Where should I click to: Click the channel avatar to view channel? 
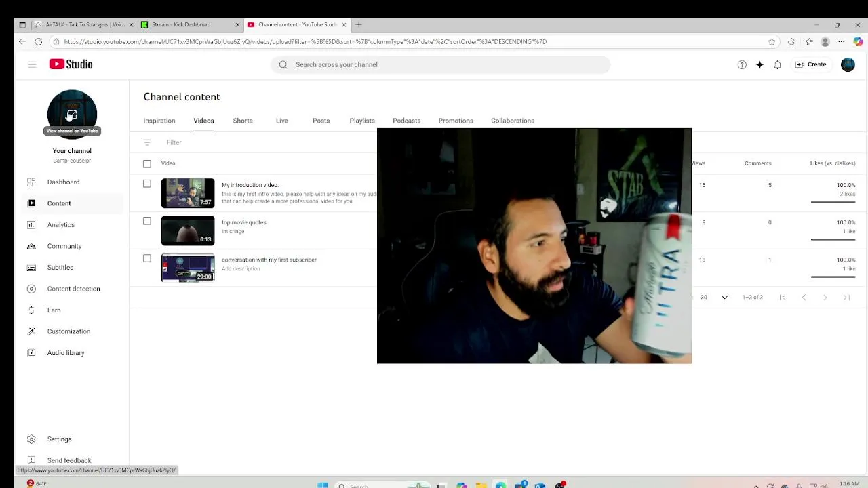72,115
